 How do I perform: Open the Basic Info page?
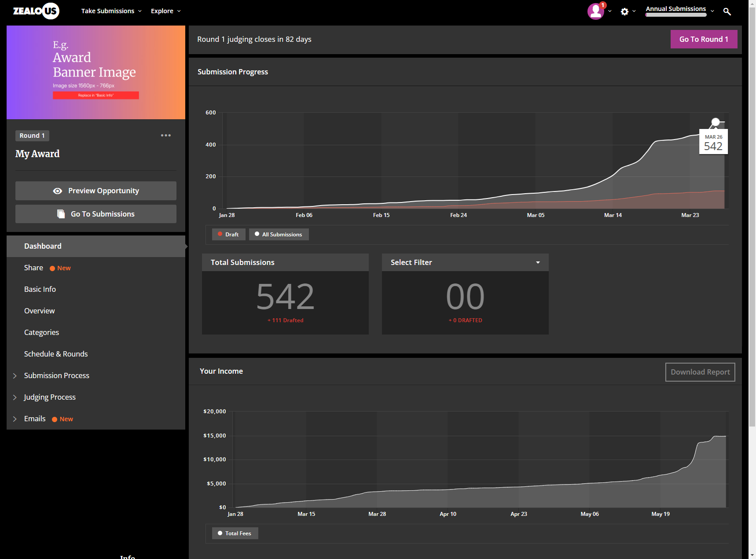click(40, 289)
